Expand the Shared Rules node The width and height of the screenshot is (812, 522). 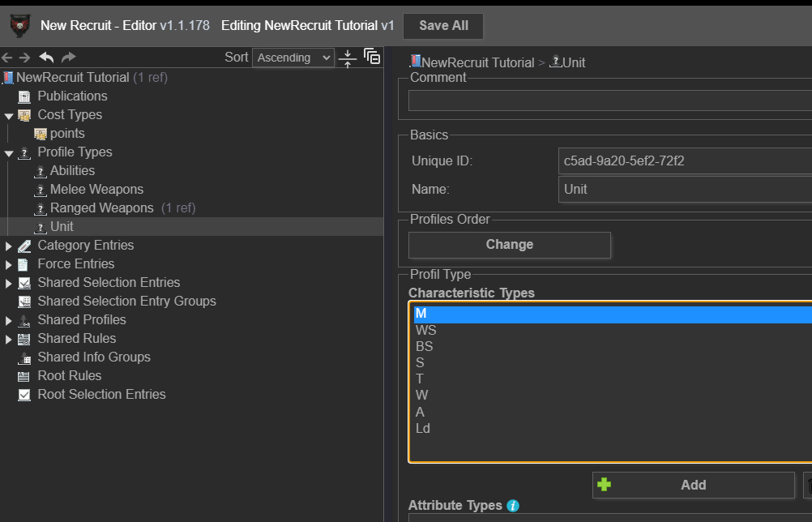9,339
